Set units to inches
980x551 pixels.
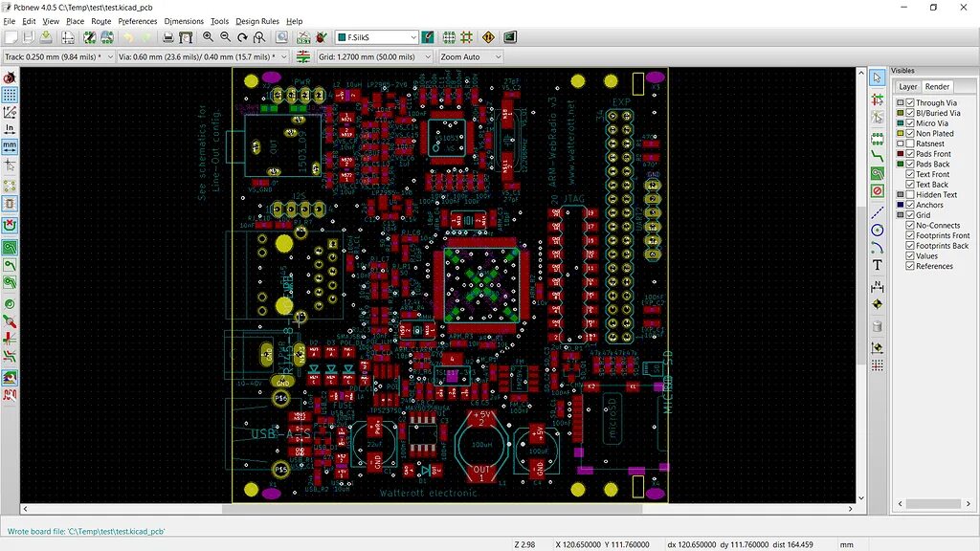point(10,129)
